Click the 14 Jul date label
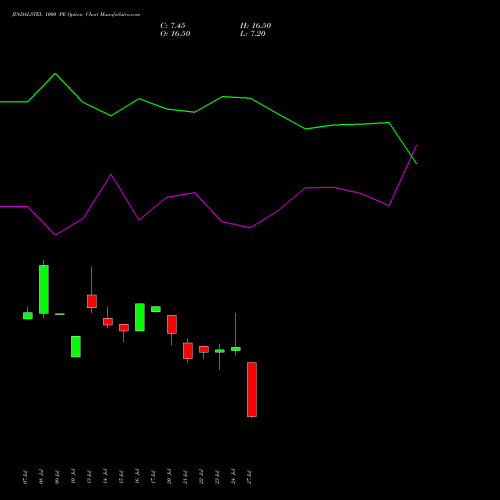The width and height of the screenshot is (500, 500). pos(105,477)
